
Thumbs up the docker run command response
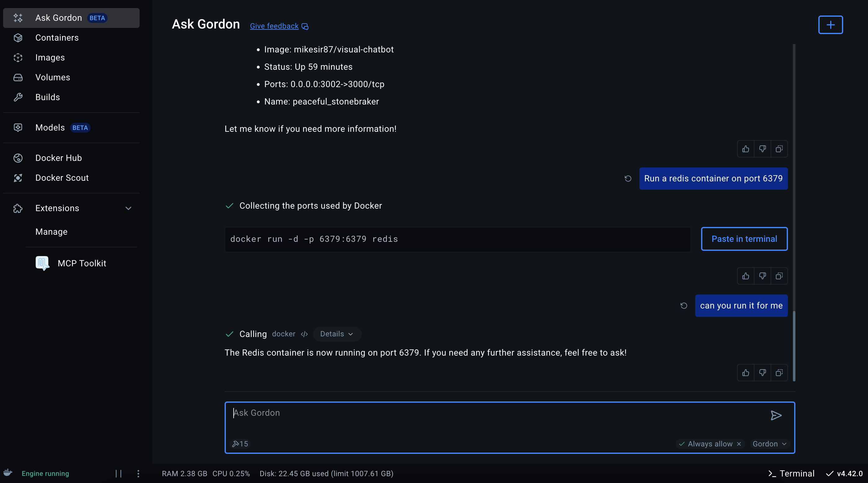tap(746, 276)
